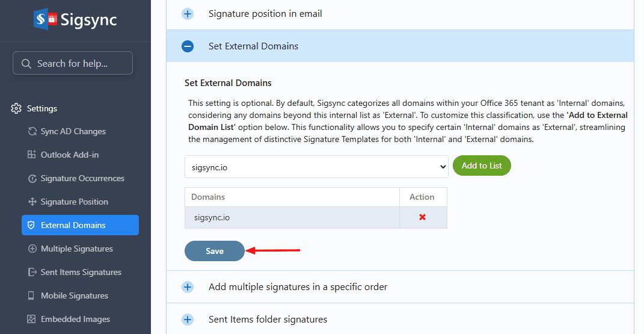Click the Embedded Images icon
This screenshot has height=334, width=644.
(32, 320)
